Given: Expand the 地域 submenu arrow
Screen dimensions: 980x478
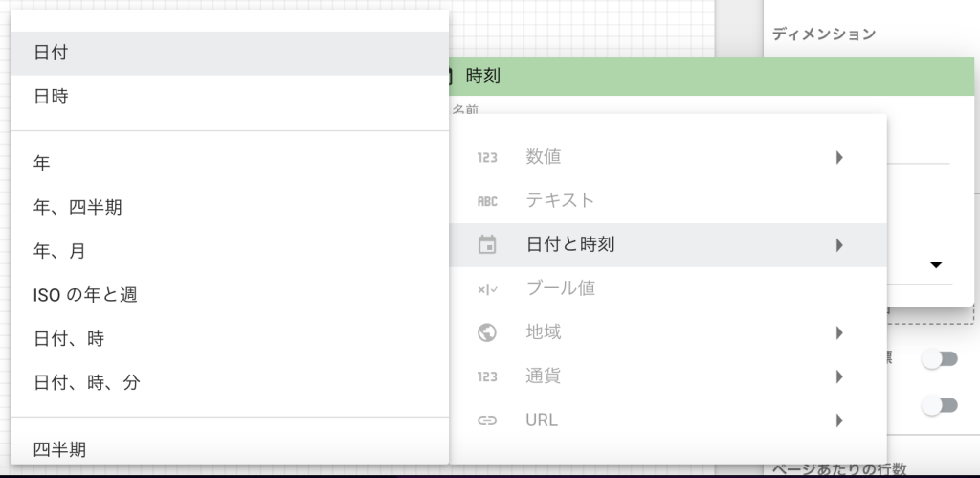Looking at the screenshot, I should coord(839,333).
